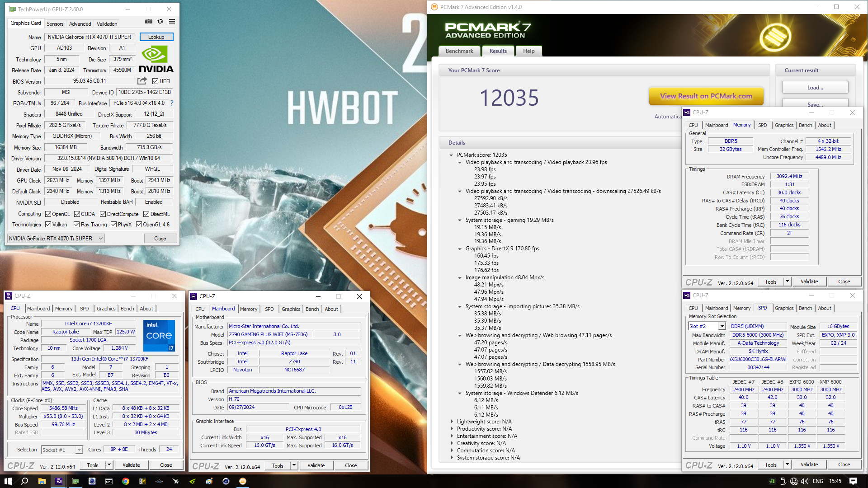
Task: Click the Cinebench sphere taskbar icon
Action: pyautogui.click(x=226, y=481)
